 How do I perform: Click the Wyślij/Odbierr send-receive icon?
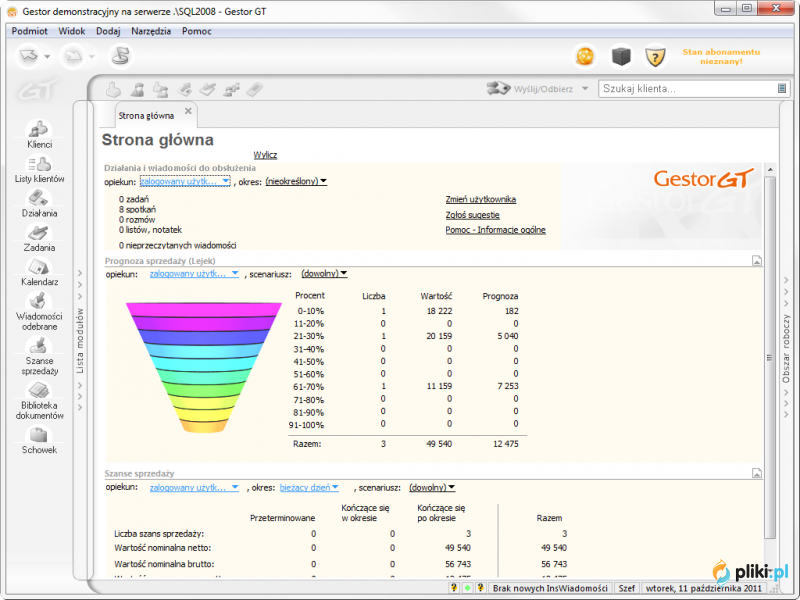pos(498,88)
